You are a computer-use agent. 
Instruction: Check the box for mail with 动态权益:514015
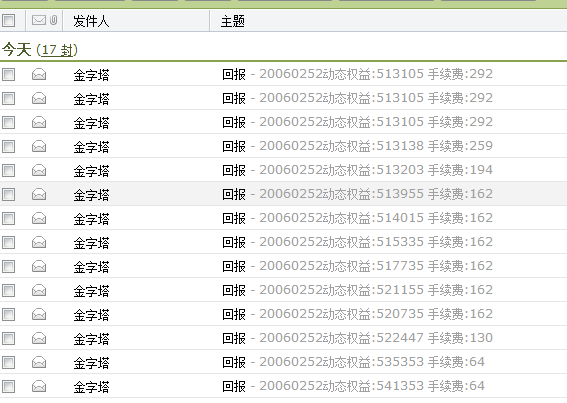[x=8, y=218]
